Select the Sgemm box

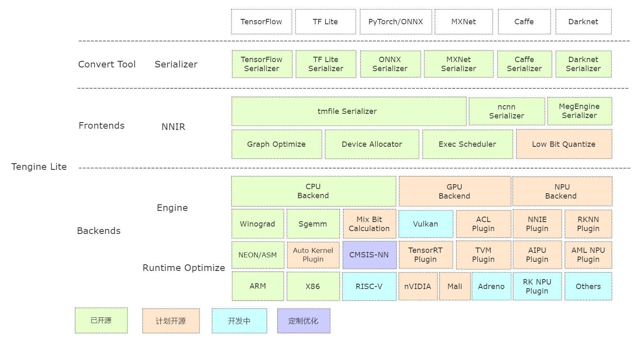(x=313, y=224)
